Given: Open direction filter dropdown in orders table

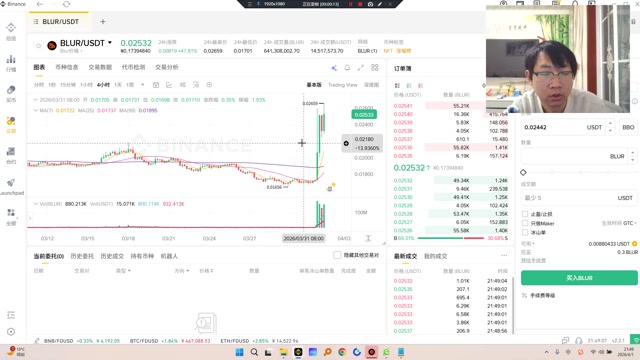Looking at the screenshot, I should pos(182,271).
